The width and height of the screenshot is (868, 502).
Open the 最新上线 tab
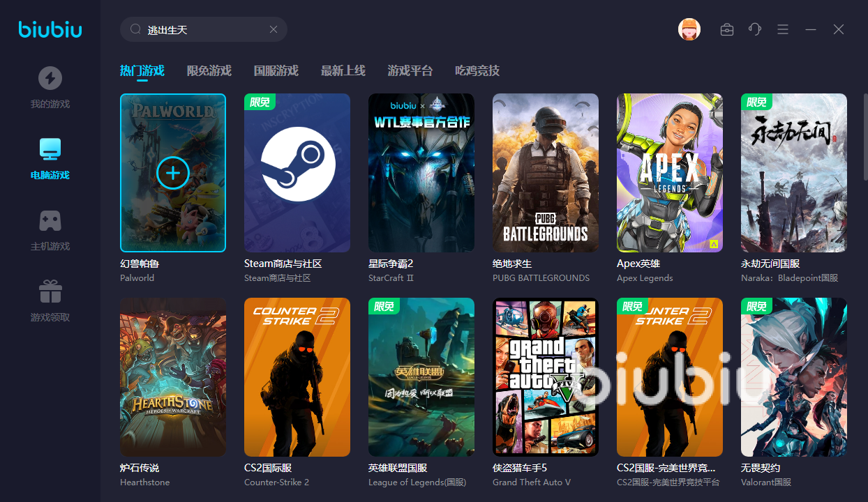tap(343, 70)
